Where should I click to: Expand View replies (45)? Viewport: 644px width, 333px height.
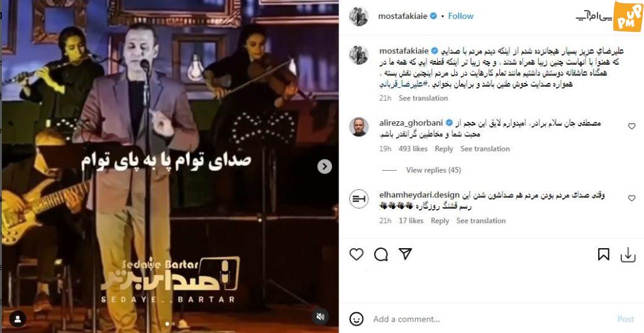[433, 170]
